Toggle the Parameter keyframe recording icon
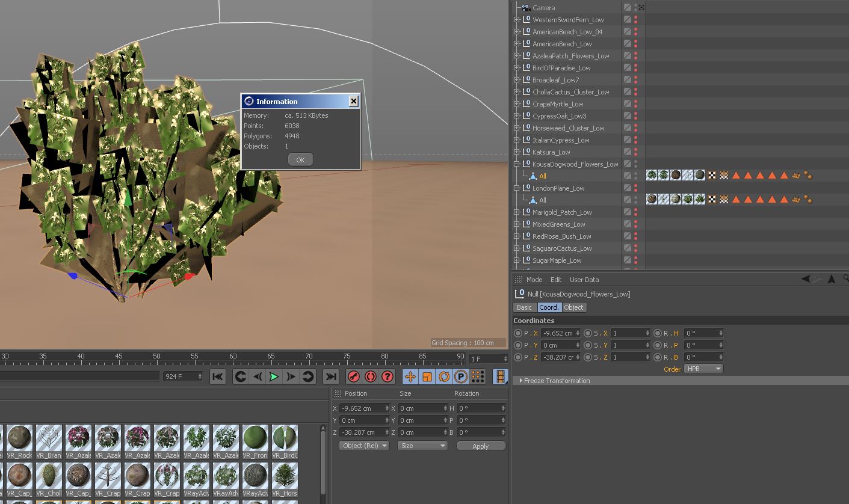849x504 pixels. point(461,376)
